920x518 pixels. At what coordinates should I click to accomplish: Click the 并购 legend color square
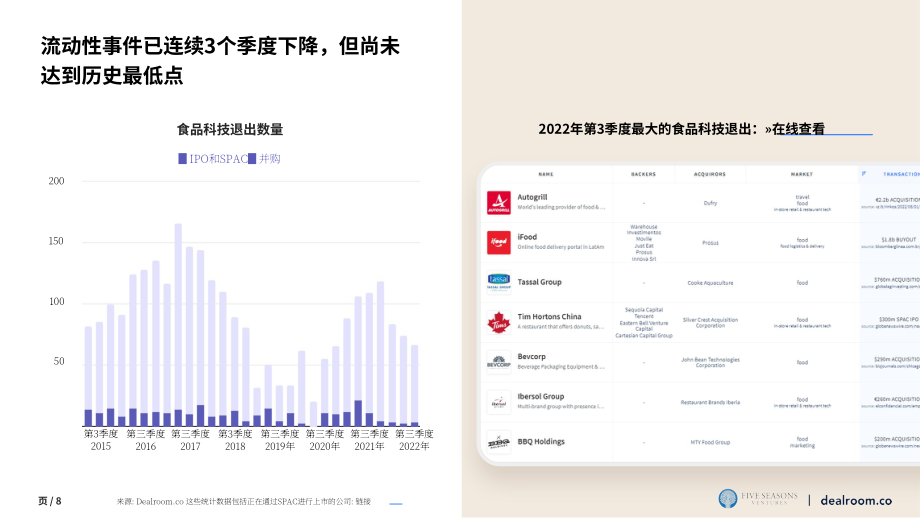252,158
